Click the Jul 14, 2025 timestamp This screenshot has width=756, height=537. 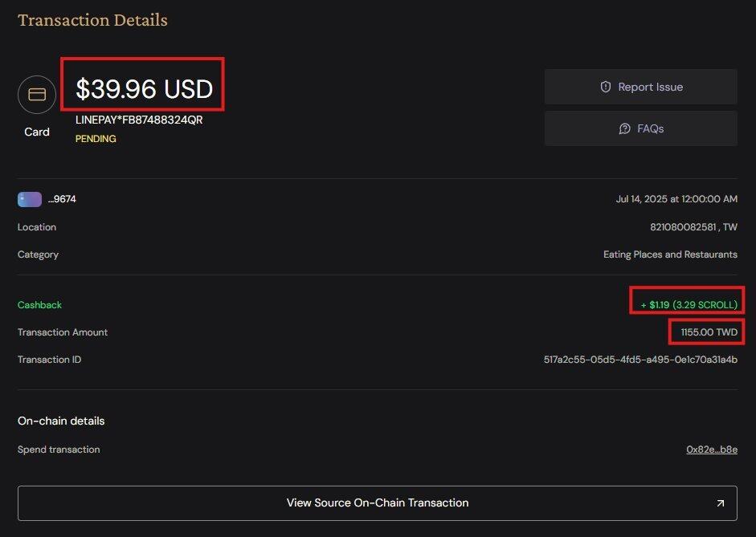[676, 199]
